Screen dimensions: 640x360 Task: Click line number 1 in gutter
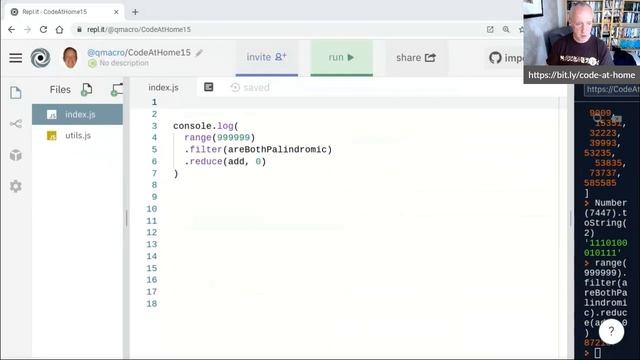(x=154, y=102)
